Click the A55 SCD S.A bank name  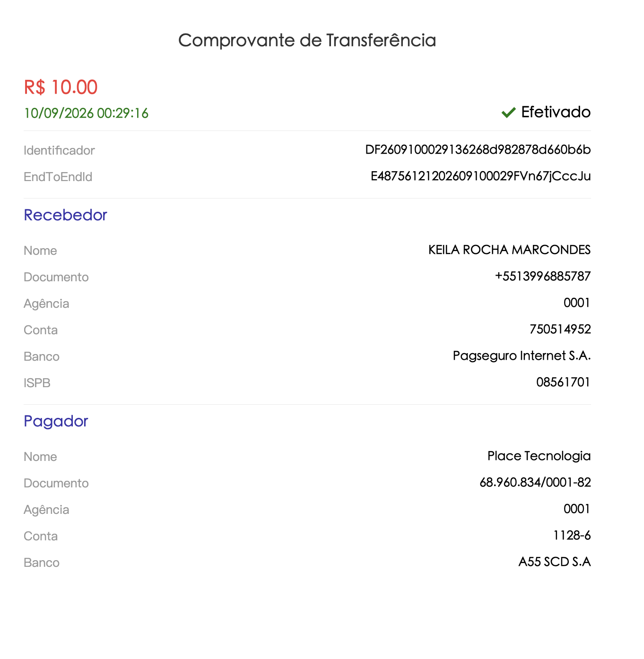555,562
